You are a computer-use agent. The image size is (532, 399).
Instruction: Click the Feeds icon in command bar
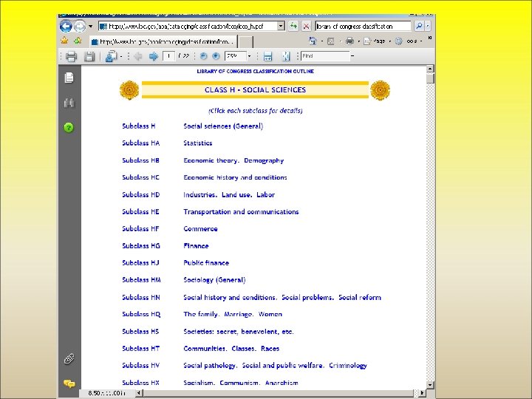click(x=331, y=41)
